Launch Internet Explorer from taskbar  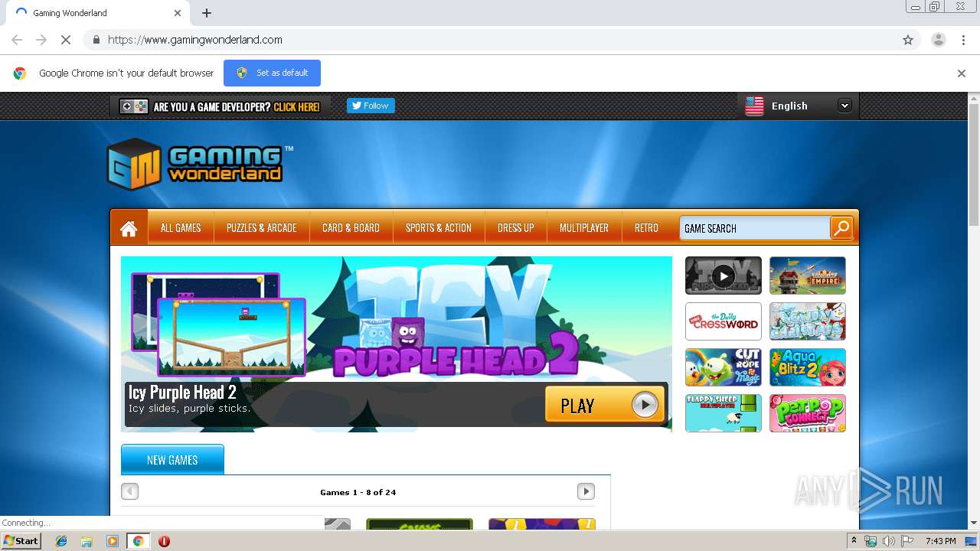(x=61, y=541)
